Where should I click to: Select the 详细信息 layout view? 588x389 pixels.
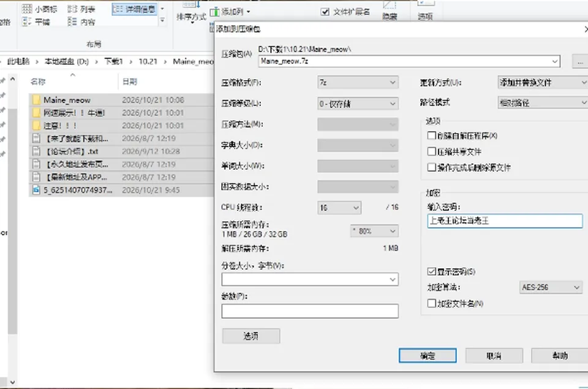click(134, 9)
